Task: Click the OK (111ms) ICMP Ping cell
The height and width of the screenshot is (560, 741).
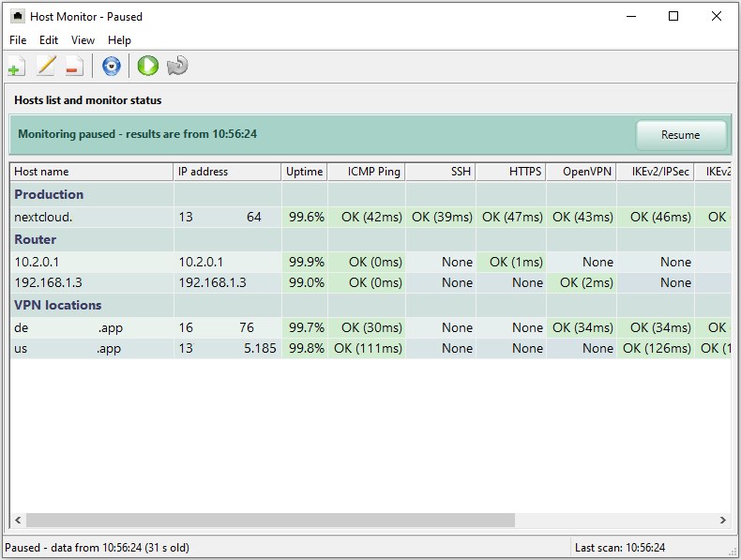Action: pos(367,348)
